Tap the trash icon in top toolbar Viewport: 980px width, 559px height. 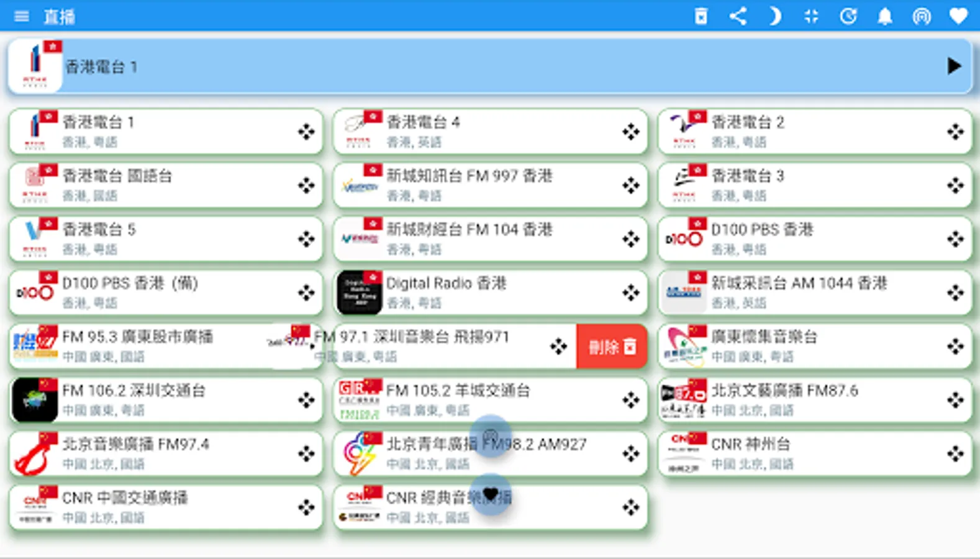(701, 16)
